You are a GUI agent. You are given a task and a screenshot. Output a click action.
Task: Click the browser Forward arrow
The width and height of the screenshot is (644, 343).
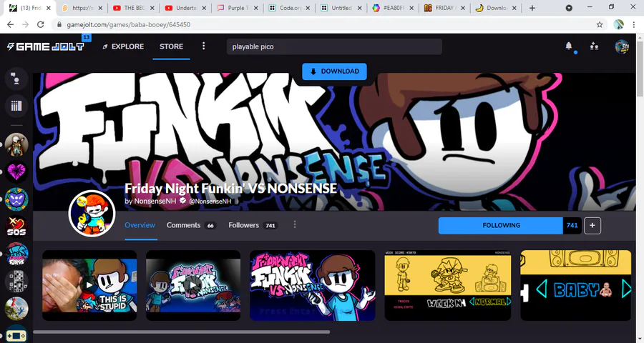point(26,24)
